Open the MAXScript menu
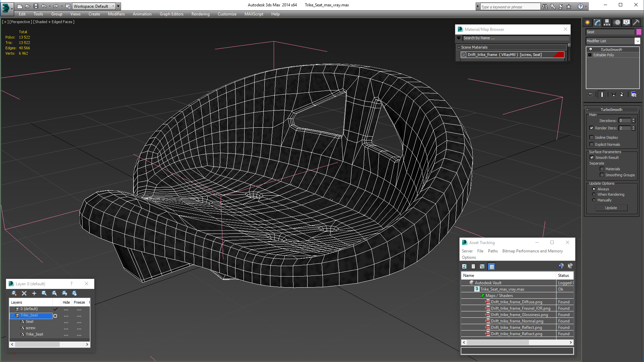Image resolution: width=644 pixels, height=362 pixels. [254, 14]
